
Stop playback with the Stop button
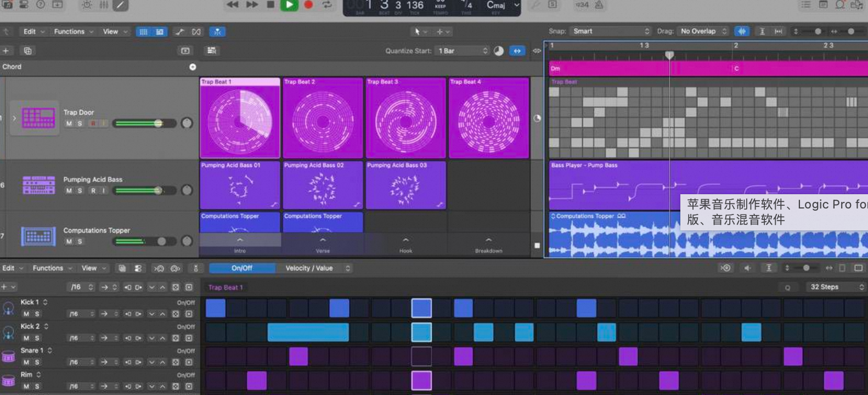[270, 4]
